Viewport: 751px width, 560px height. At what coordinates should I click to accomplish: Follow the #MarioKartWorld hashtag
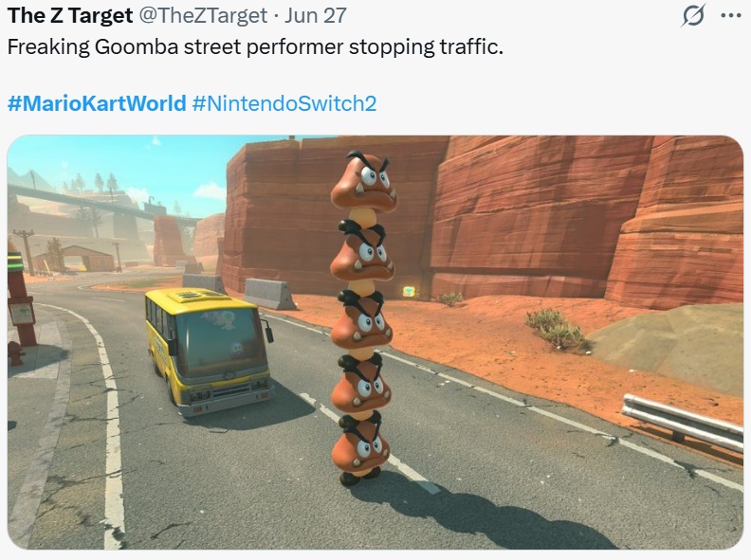(x=97, y=103)
